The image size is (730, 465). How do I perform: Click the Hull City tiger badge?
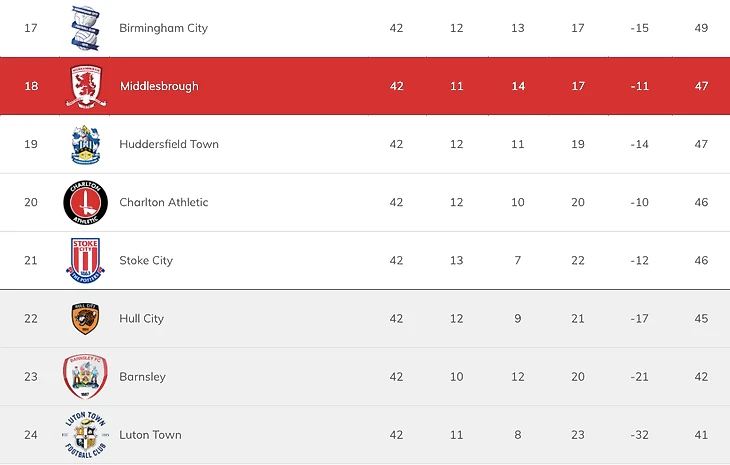pos(85,318)
